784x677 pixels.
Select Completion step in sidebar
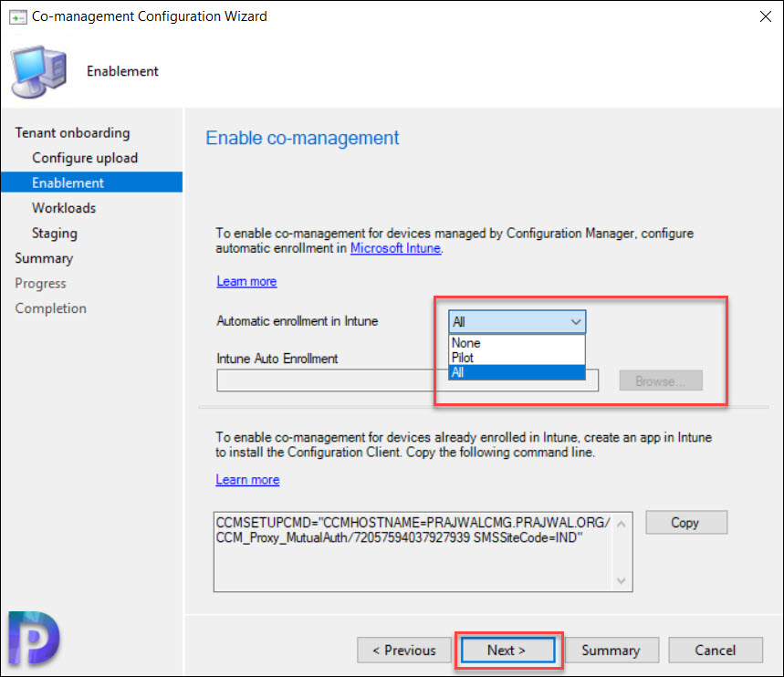50,308
